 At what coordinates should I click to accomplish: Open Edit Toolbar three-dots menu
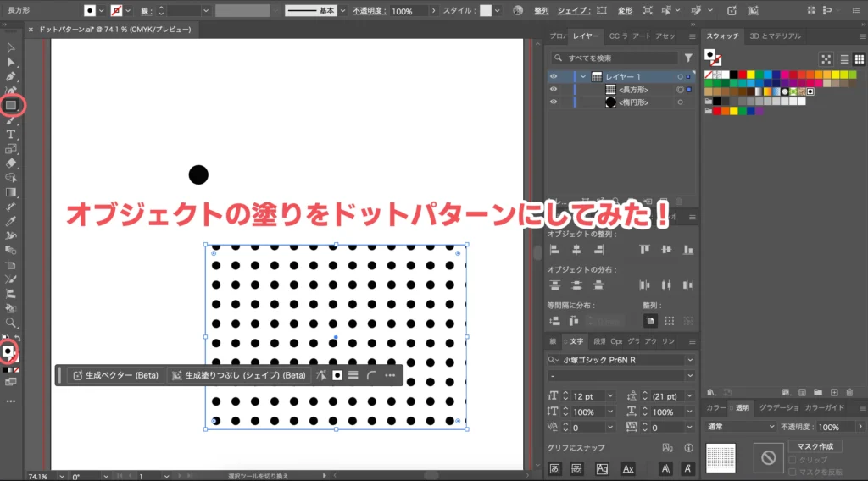(10, 401)
